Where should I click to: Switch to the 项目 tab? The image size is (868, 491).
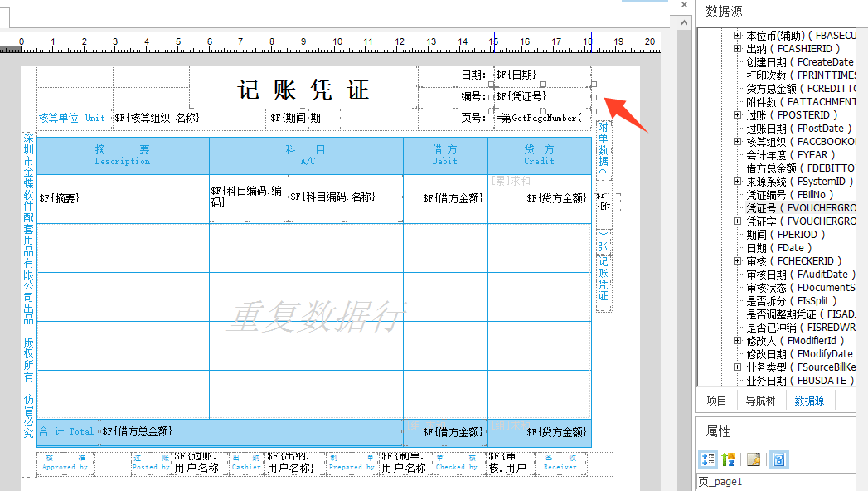click(x=716, y=401)
